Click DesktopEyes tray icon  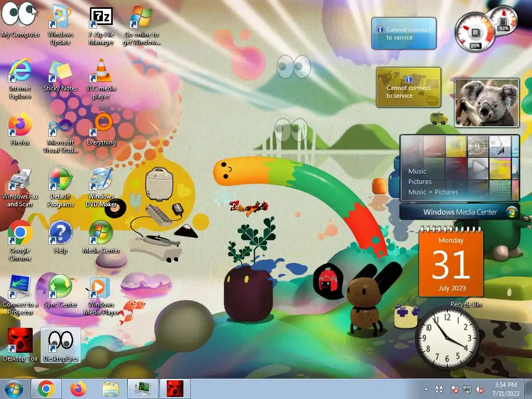click(x=439, y=389)
